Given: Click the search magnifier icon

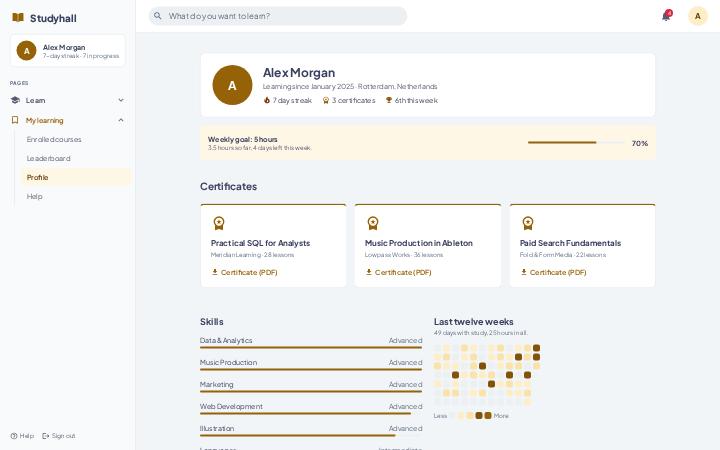Looking at the screenshot, I should point(158,16).
